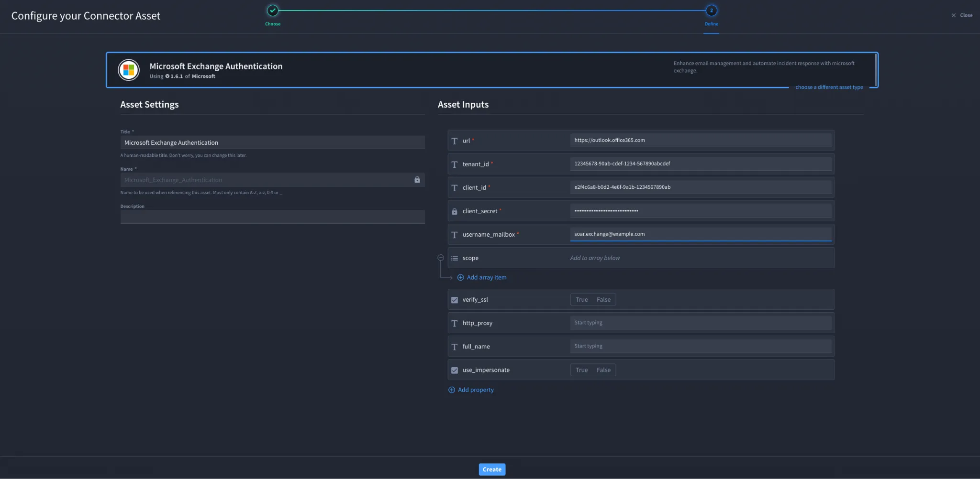Click the text type icon beside http_proxy
This screenshot has height=479, width=980.
coord(455,323)
